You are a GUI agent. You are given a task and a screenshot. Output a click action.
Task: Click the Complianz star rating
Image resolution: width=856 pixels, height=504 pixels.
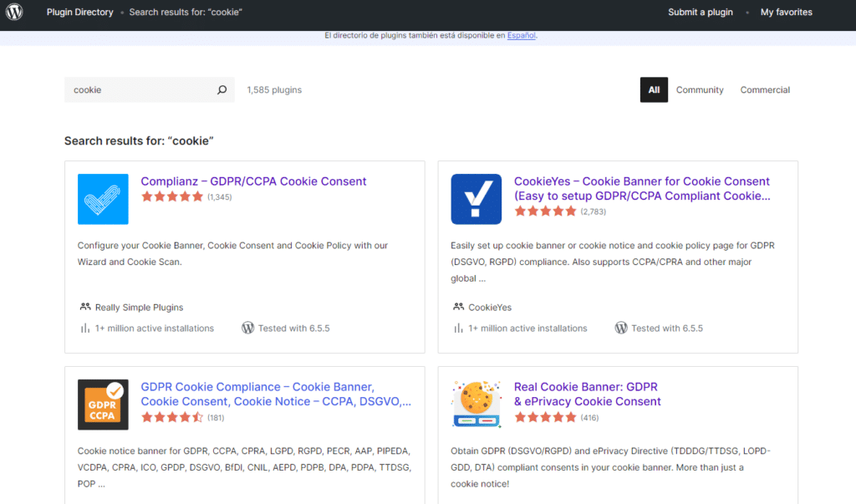coord(172,196)
